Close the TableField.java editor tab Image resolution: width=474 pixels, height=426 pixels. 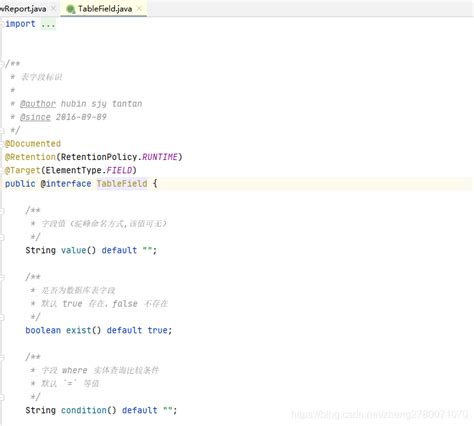139,9
